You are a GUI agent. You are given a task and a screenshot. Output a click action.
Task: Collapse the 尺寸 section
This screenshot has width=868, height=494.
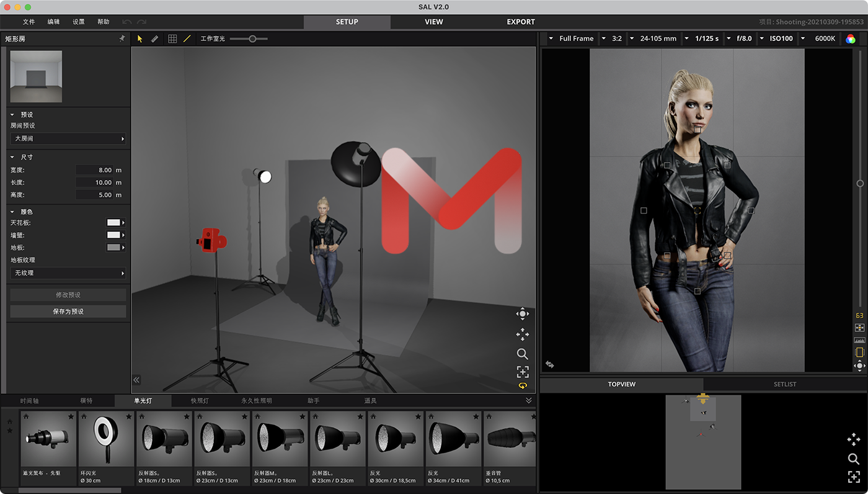12,157
